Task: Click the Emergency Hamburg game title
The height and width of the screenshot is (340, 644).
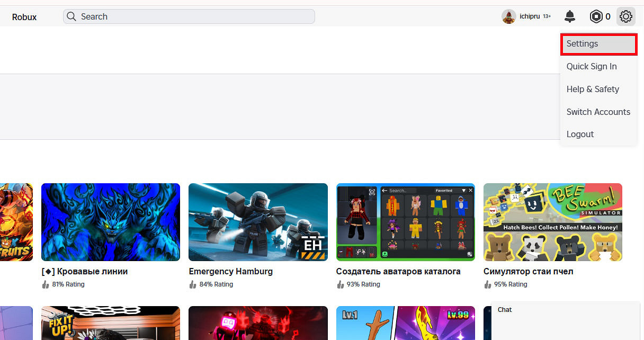Action: tap(230, 271)
